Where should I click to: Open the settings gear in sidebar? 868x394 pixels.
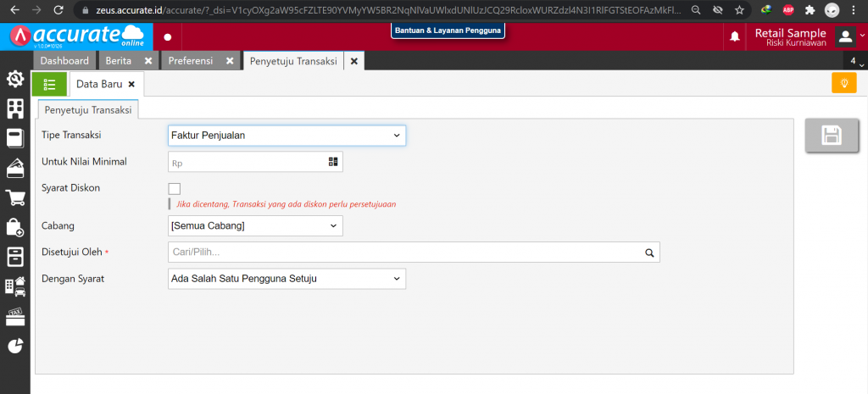pos(15,80)
